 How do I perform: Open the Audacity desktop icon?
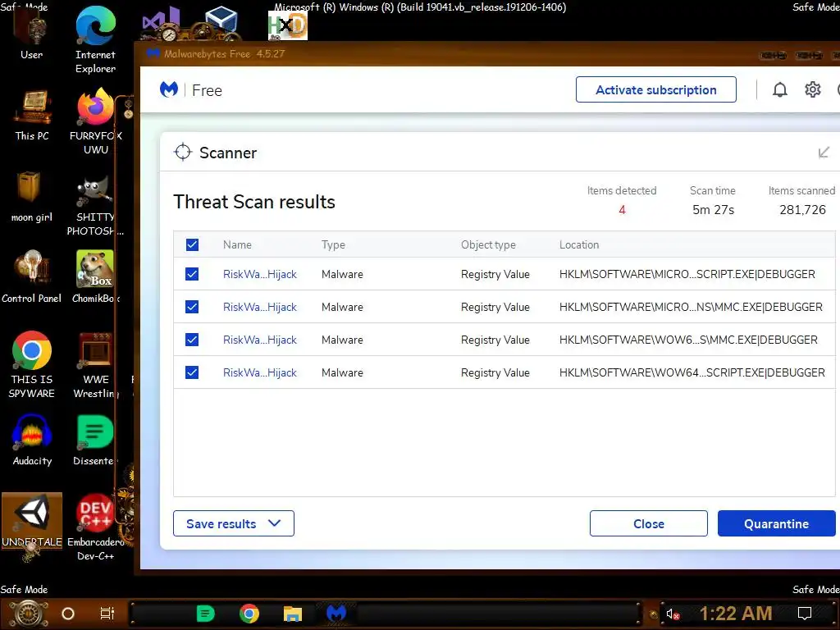tap(32, 441)
